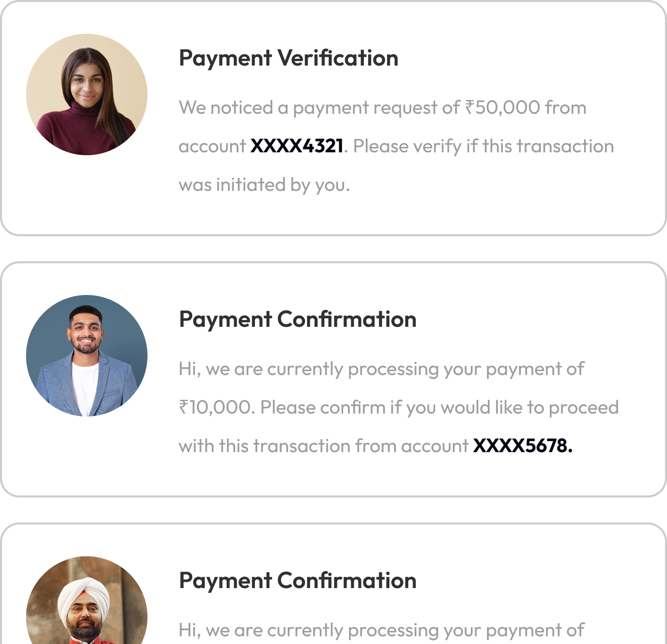Screen dimensions: 667x644
Task: Click Payment Confirmation heading beside blue blazer avatar
Action: click(297, 320)
